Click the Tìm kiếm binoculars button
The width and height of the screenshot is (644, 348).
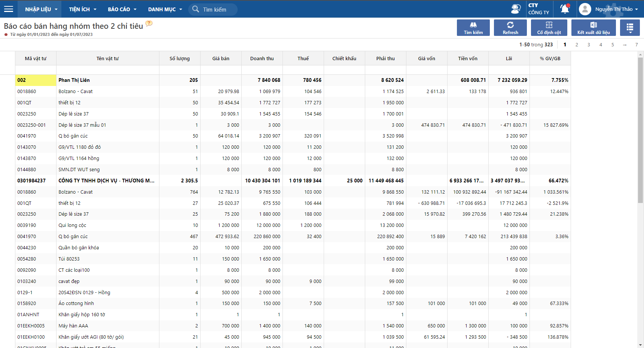point(473,28)
